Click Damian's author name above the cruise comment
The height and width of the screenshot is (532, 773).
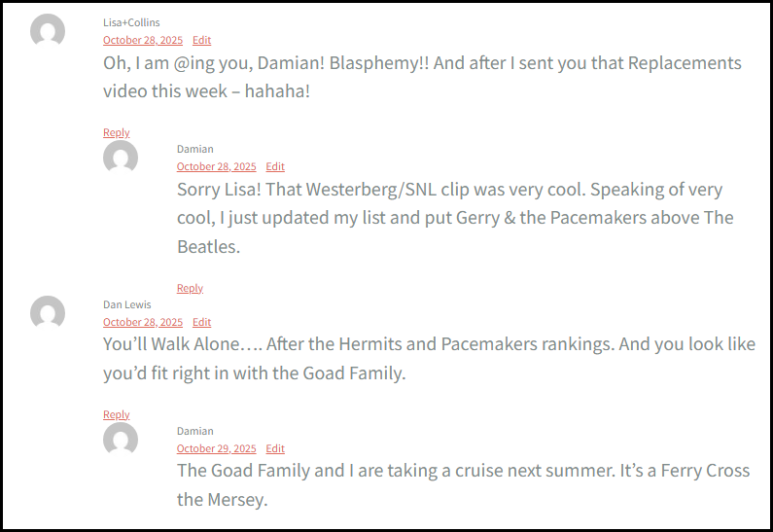coord(194,431)
